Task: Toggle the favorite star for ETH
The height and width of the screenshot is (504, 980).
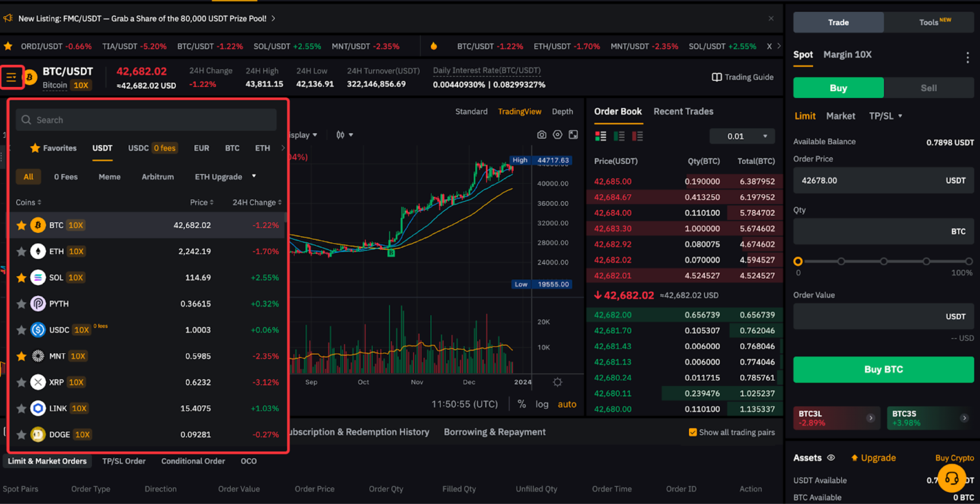Action: pyautogui.click(x=21, y=252)
